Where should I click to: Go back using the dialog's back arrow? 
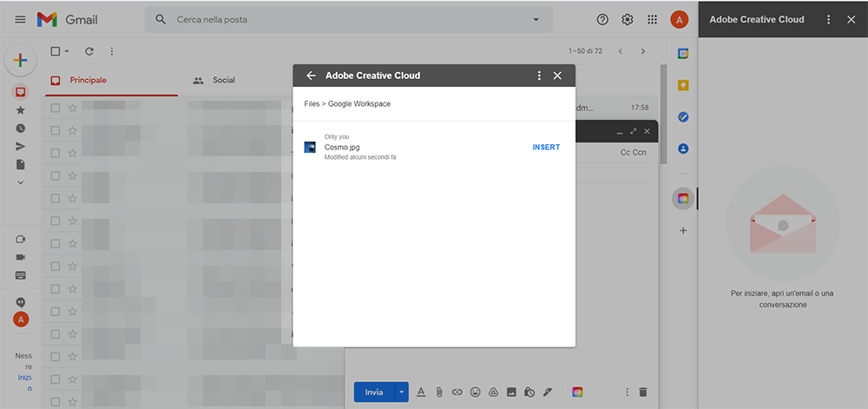click(311, 76)
